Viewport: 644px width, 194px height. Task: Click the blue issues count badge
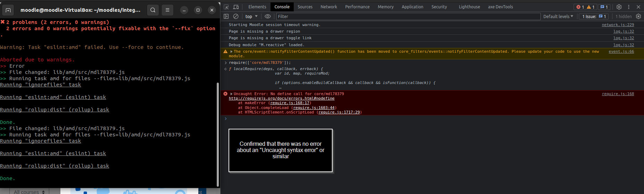pyautogui.click(x=604, y=7)
